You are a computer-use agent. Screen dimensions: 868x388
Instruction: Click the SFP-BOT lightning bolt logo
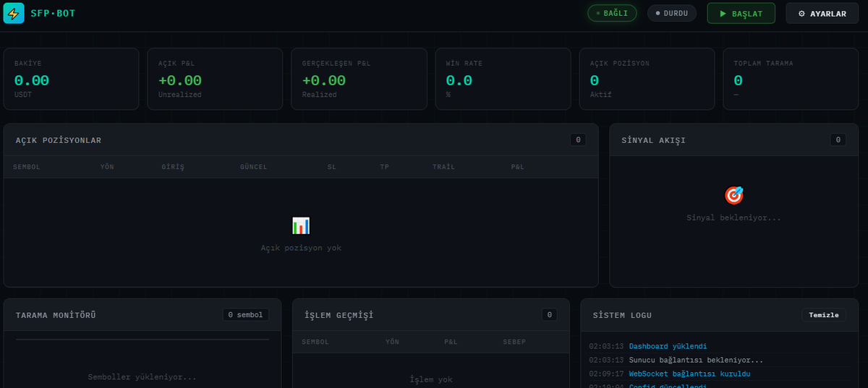coord(14,13)
